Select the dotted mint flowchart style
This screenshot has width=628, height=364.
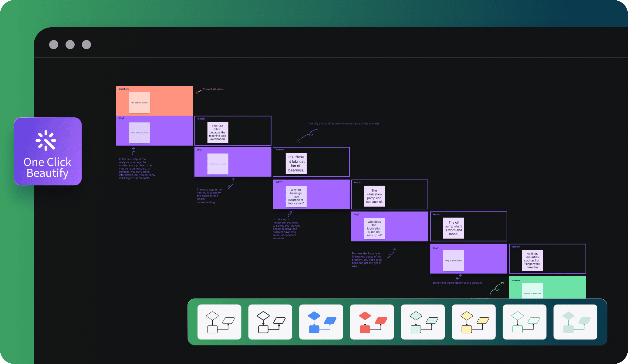click(x=423, y=322)
